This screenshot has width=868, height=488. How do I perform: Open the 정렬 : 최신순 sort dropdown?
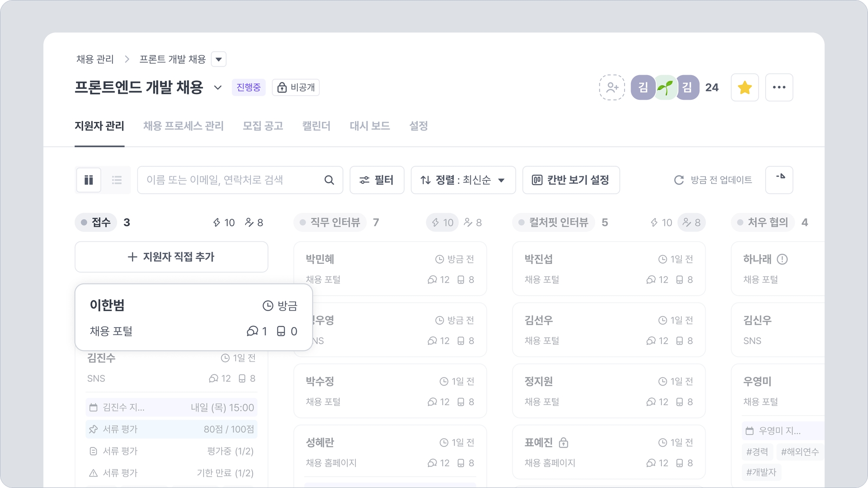pyautogui.click(x=463, y=180)
